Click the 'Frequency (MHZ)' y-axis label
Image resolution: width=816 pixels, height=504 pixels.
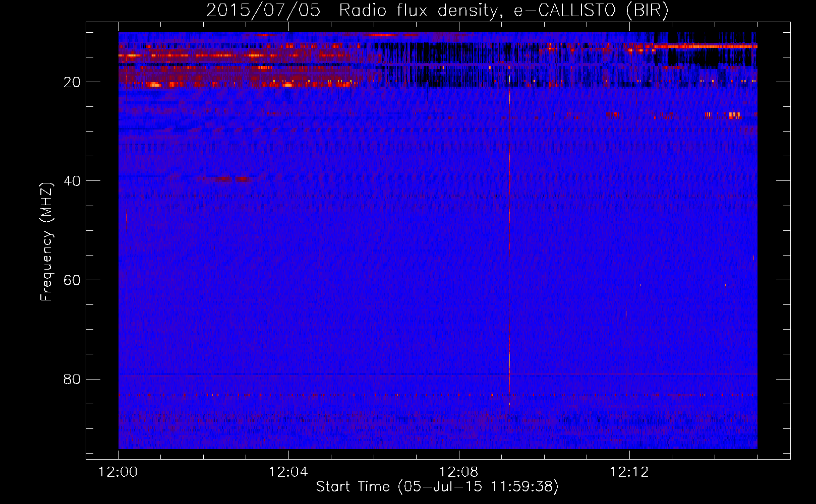tap(46, 242)
